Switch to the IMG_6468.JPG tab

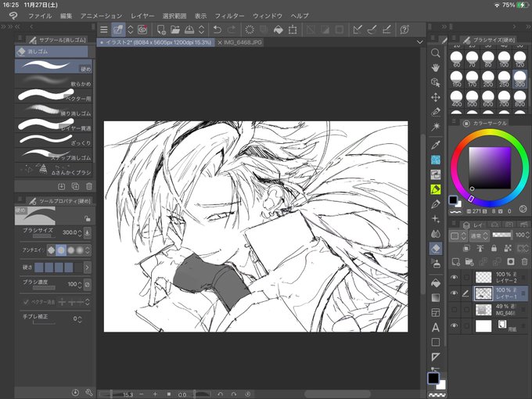[x=240, y=42]
